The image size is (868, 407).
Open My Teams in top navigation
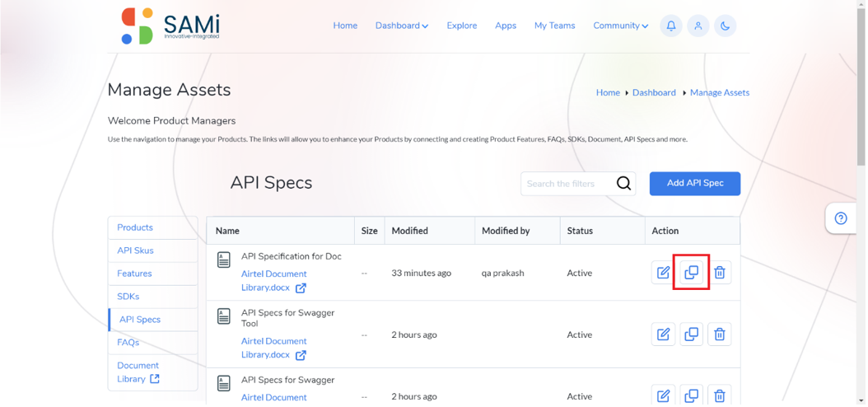(555, 26)
